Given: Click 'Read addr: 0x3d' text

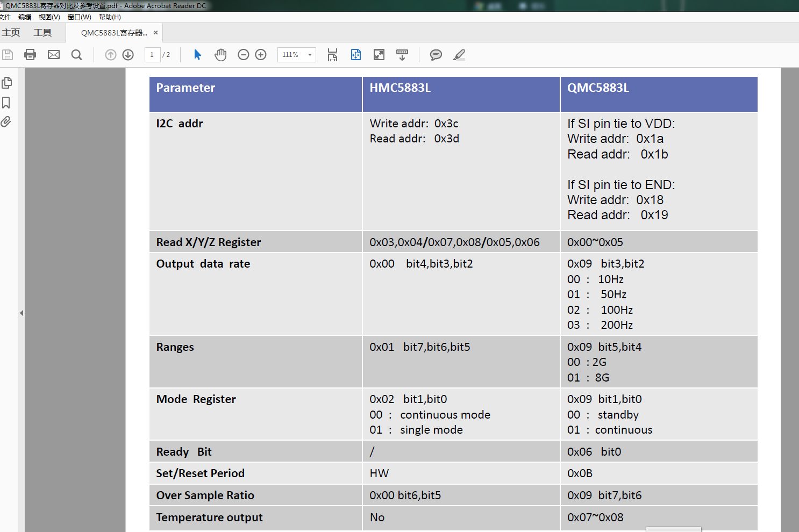Looking at the screenshot, I should pyautogui.click(x=415, y=139).
